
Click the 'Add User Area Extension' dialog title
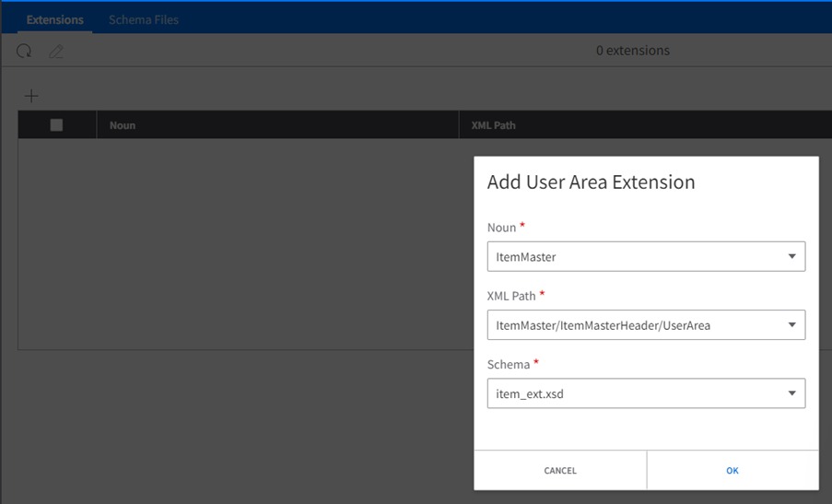point(592,182)
